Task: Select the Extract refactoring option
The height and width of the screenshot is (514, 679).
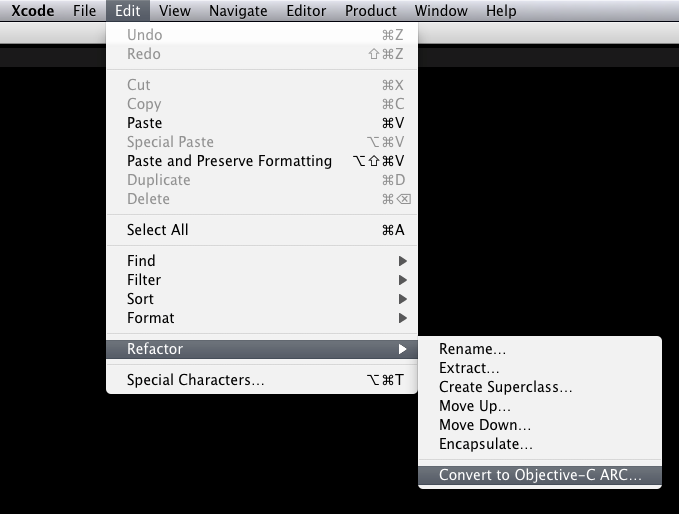Action: [469, 368]
